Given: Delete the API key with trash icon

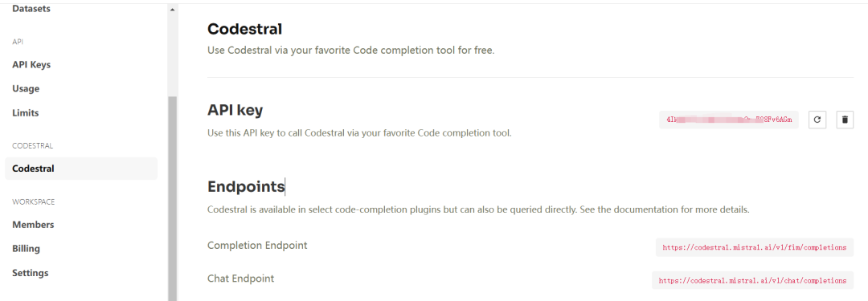Looking at the screenshot, I should click(845, 120).
